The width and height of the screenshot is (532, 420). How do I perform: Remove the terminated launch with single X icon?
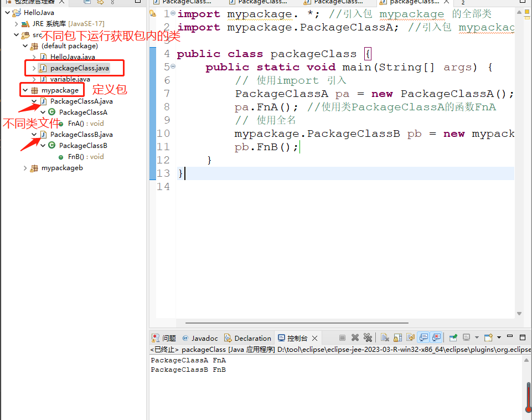click(x=355, y=337)
